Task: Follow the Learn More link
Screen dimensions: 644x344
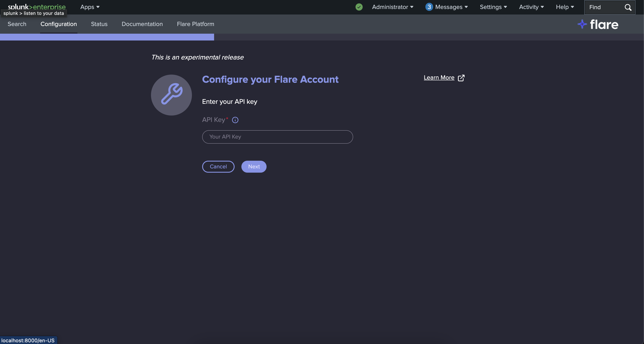Action: pos(439,78)
